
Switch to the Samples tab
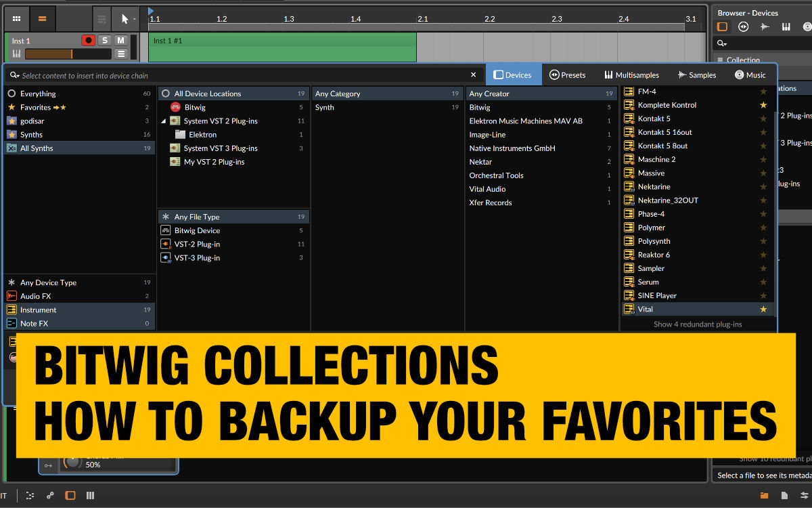(x=696, y=75)
